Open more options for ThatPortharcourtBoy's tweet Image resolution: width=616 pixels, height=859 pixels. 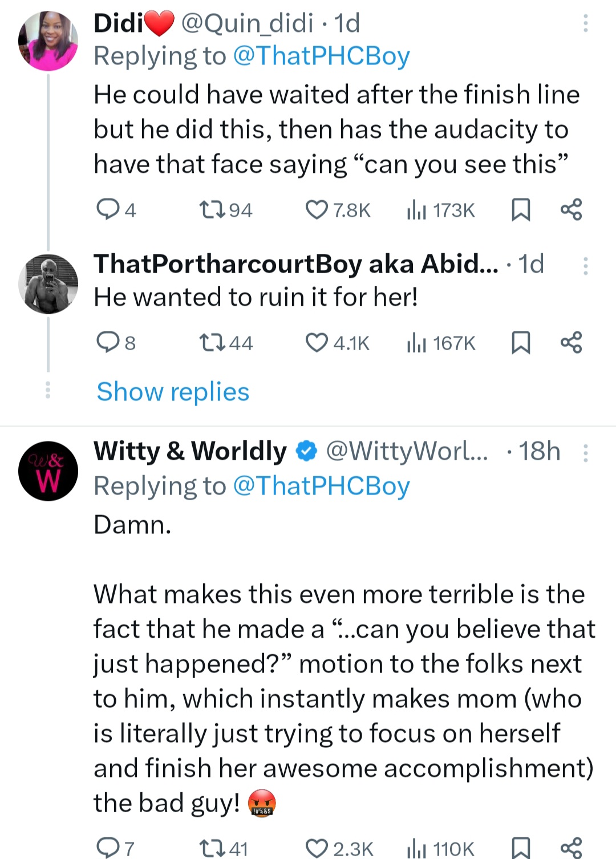click(585, 266)
